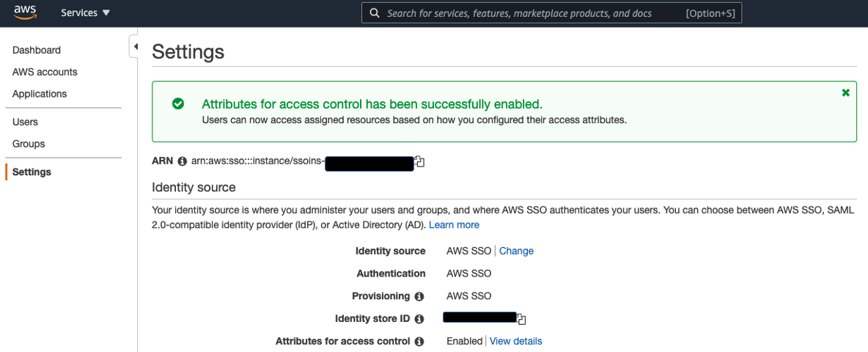Copy the Identity store ID value
The height and width of the screenshot is (352, 868).
(x=521, y=318)
